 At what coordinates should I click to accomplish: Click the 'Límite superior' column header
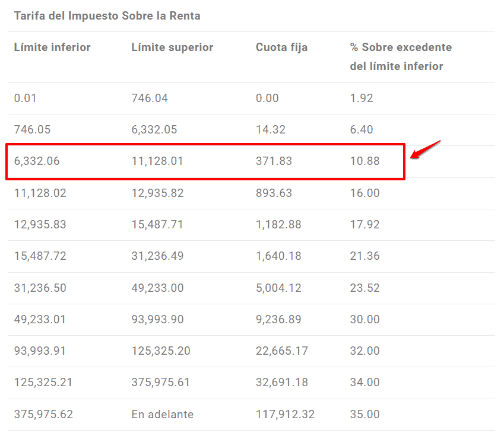tap(172, 47)
